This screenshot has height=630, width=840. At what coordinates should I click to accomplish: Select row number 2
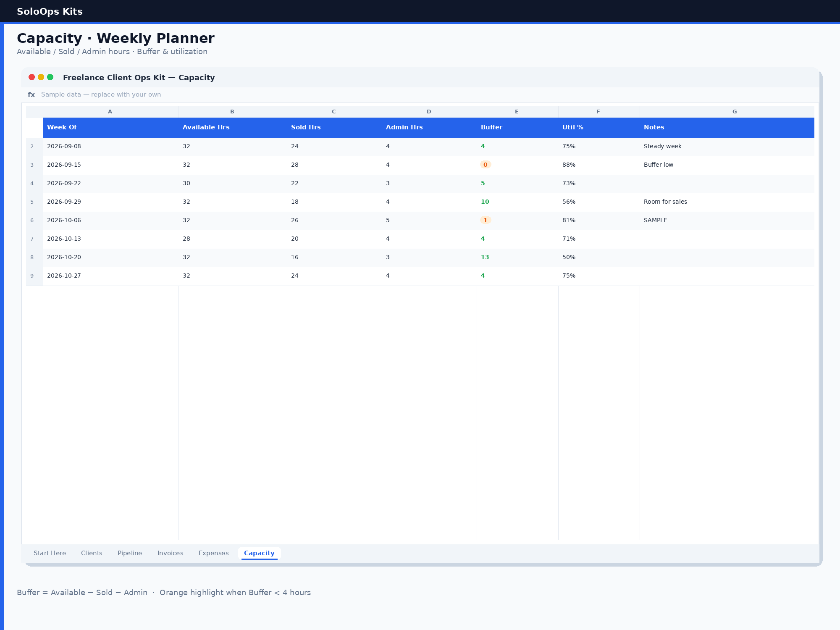34,147
